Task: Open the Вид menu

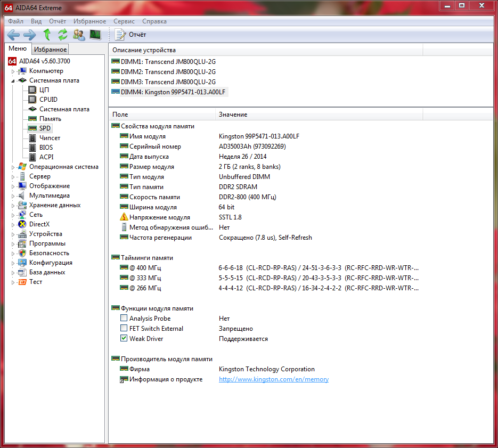Action: point(36,21)
